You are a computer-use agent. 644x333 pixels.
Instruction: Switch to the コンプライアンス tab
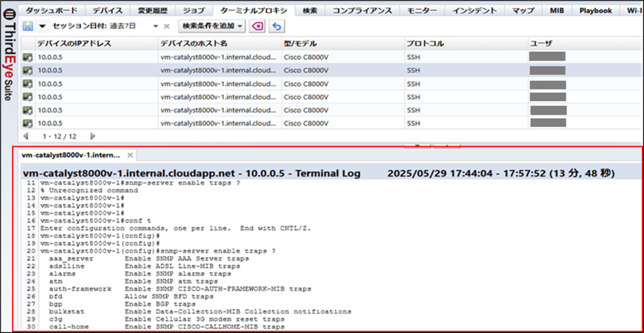pos(362,10)
